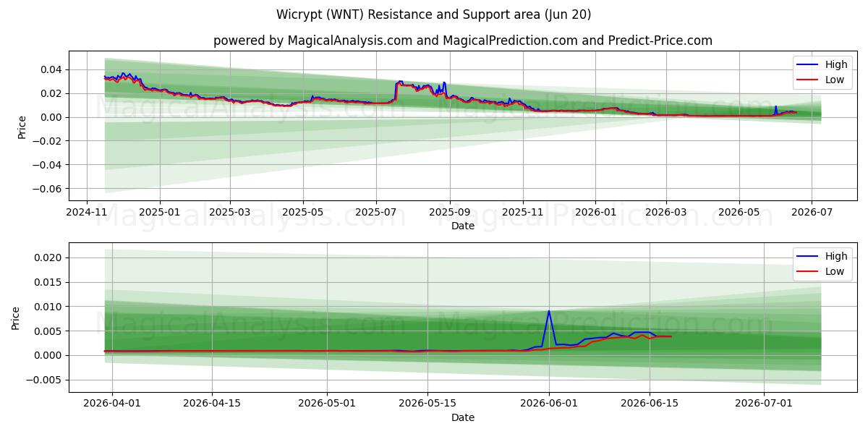Viewport: 868px width, 434px height.
Task: Click the '0.04' y-axis tick on the top chart
Action: (53, 69)
